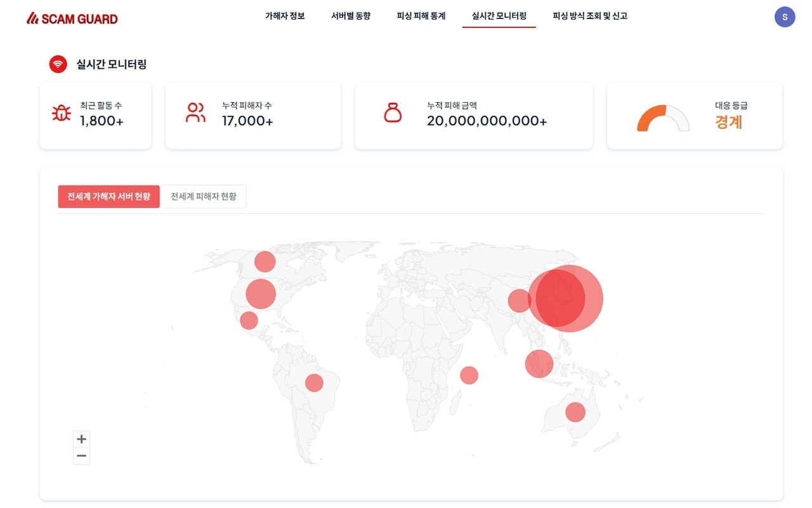Open the 가해자 정보 menu
The height and width of the screenshot is (508, 812).
(x=285, y=16)
